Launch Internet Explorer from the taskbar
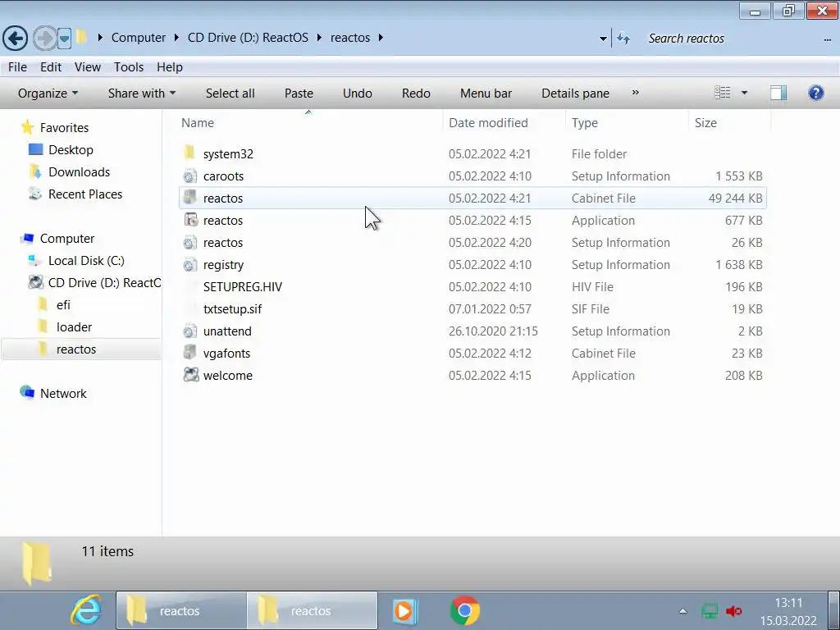The width and height of the screenshot is (840, 630). coord(85,610)
